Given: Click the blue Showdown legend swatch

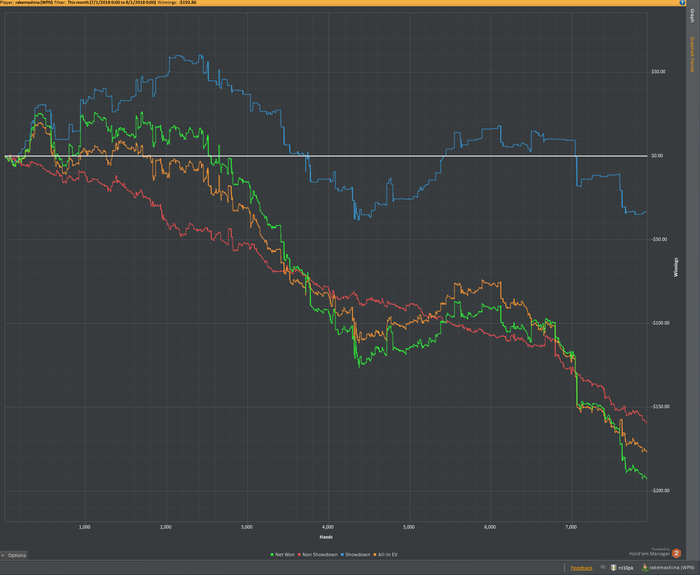Looking at the screenshot, I should click(x=342, y=554).
